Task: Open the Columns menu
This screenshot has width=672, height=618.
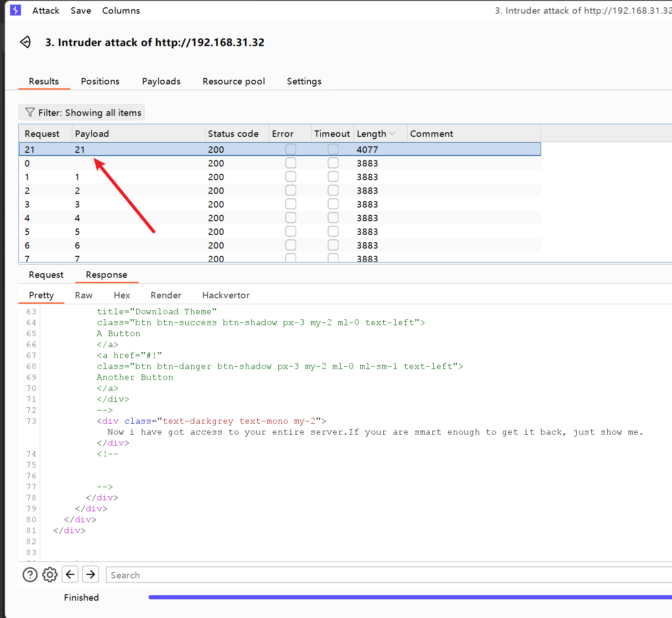Action: point(121,10)
